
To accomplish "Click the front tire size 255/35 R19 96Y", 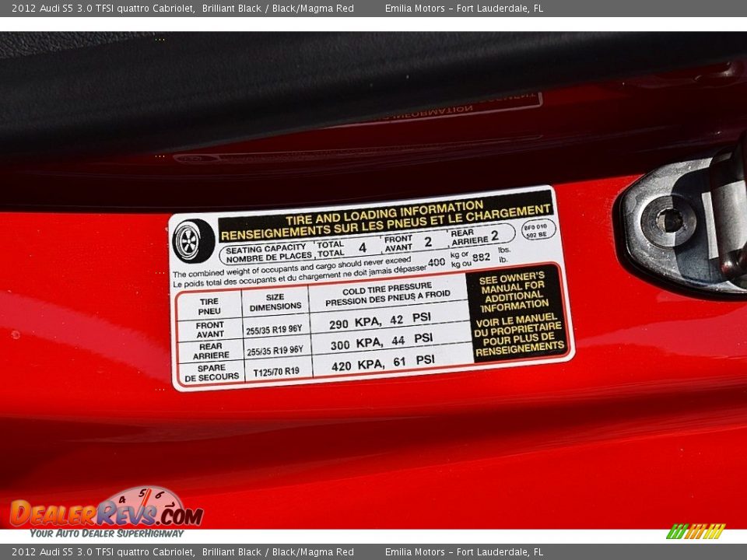I will pos(274,330).
